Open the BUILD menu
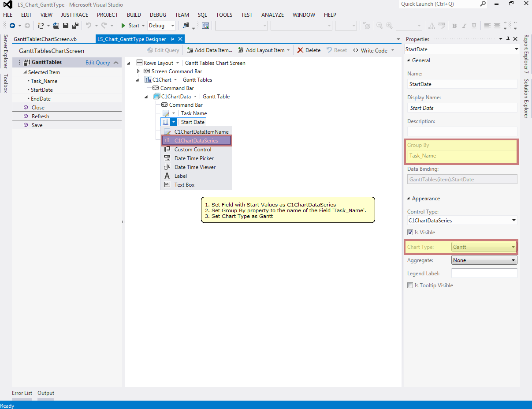The width and height of the screenshot is (532, 409). coord(134,15)
